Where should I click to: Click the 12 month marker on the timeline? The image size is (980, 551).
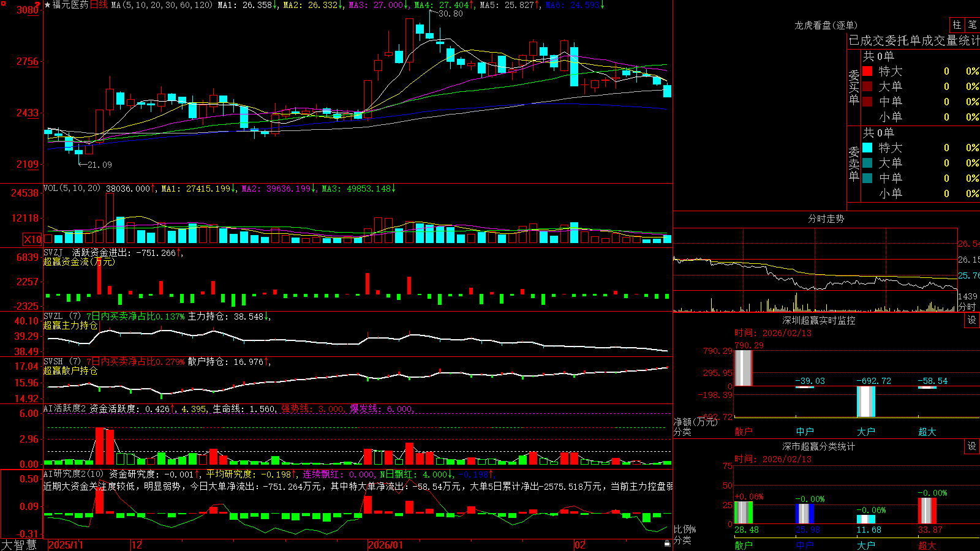[137, 545]
